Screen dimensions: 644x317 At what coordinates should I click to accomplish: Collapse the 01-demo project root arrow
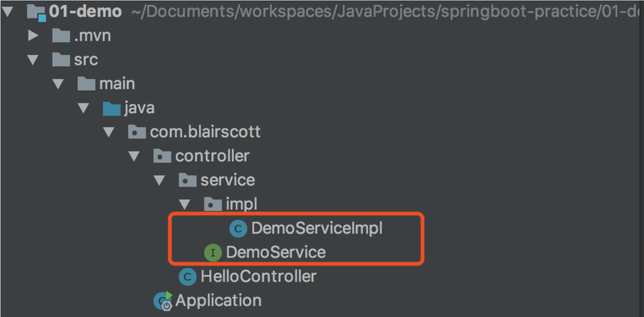(8, 12)
